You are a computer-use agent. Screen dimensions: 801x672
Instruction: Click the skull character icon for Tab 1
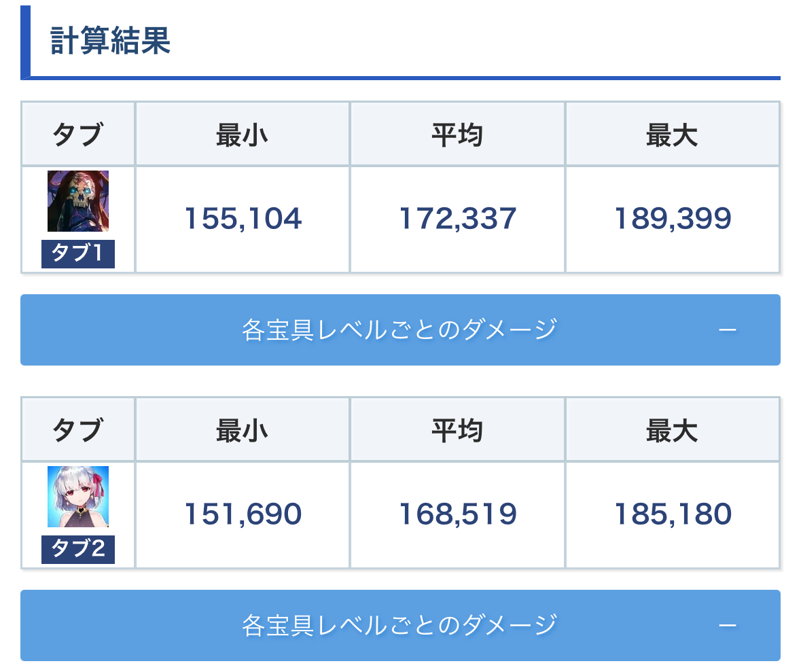point(78,201)
